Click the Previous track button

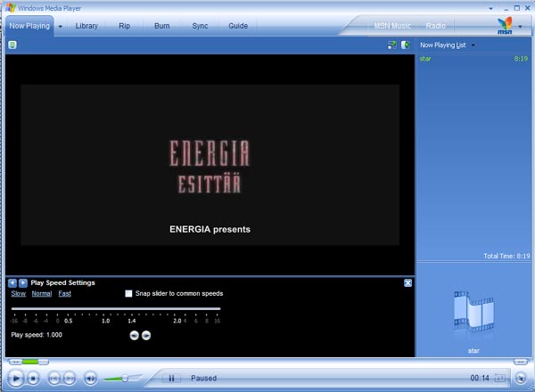coord(54,378)
